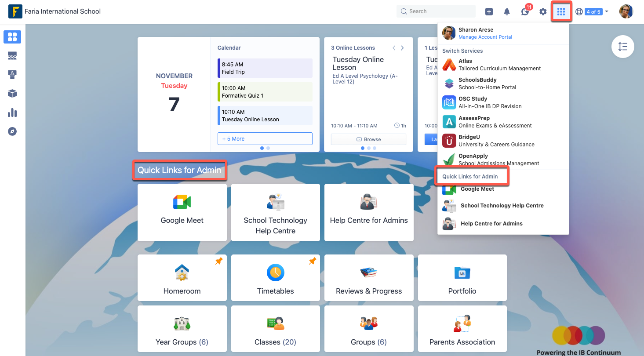Open the settings gear icon
644x356 pixels.
(543, 12)
